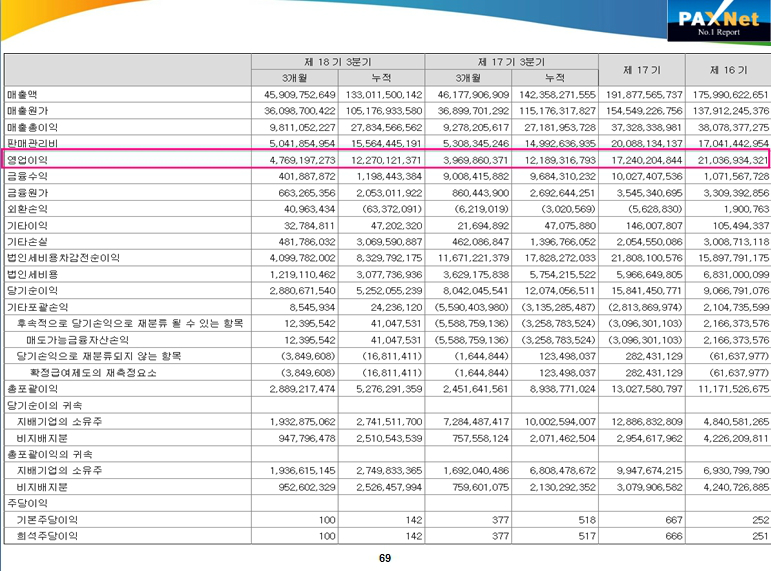Select the 영업이익 value 21,036,934,321

(727, 160)
